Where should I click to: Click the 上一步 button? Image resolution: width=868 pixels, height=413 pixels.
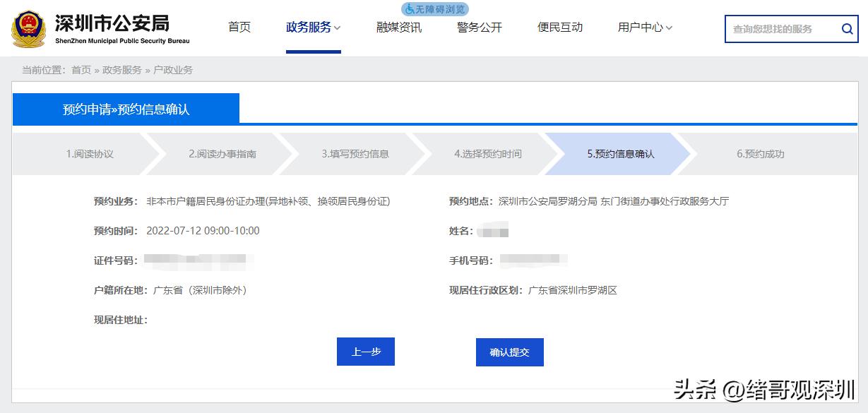coord(365,351)
